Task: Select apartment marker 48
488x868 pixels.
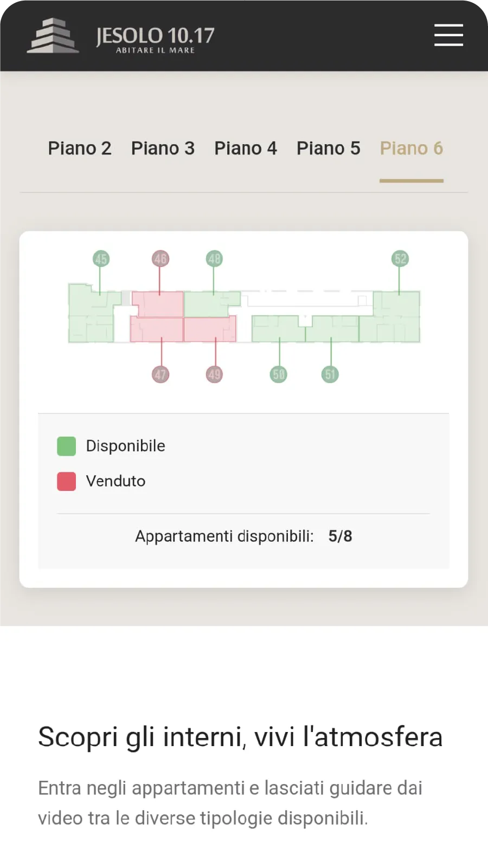Action: click(x=214, y=258)
